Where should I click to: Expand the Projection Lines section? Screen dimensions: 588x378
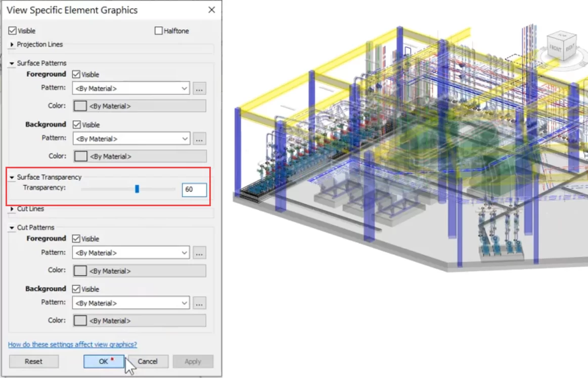tap(12, 44)
